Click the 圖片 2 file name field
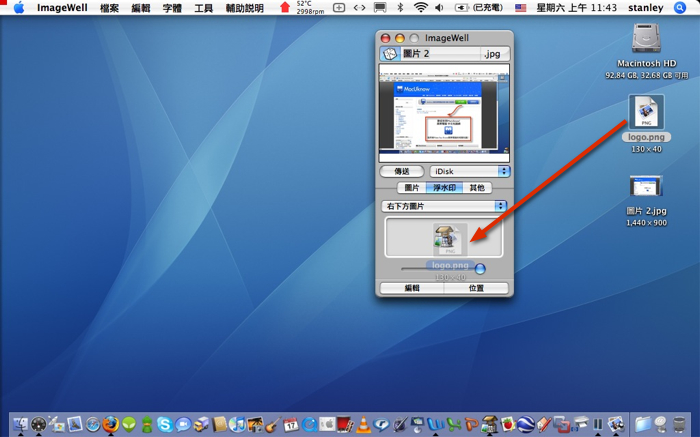700x437 pixels. pyautogui.click(x=440, y=54)
